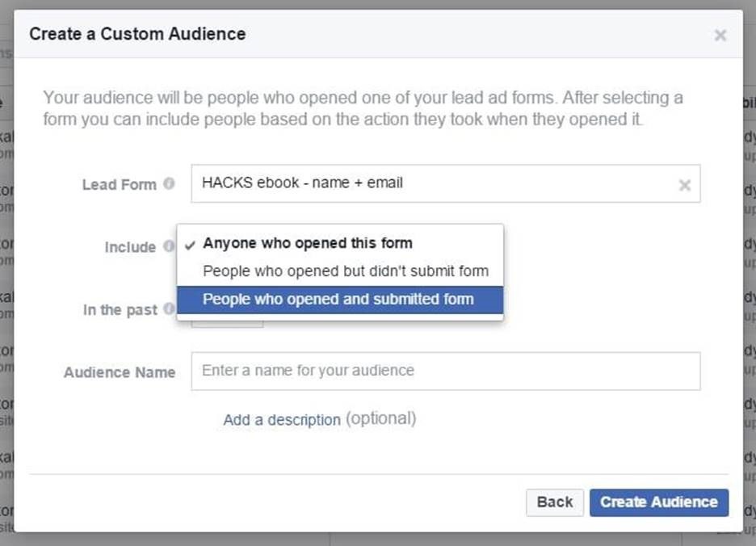Image resolution: width=756 pixels, height=546 pixels.
Task: Clear the selected HACKS ebook lead form
Action: tap(684, 185)
